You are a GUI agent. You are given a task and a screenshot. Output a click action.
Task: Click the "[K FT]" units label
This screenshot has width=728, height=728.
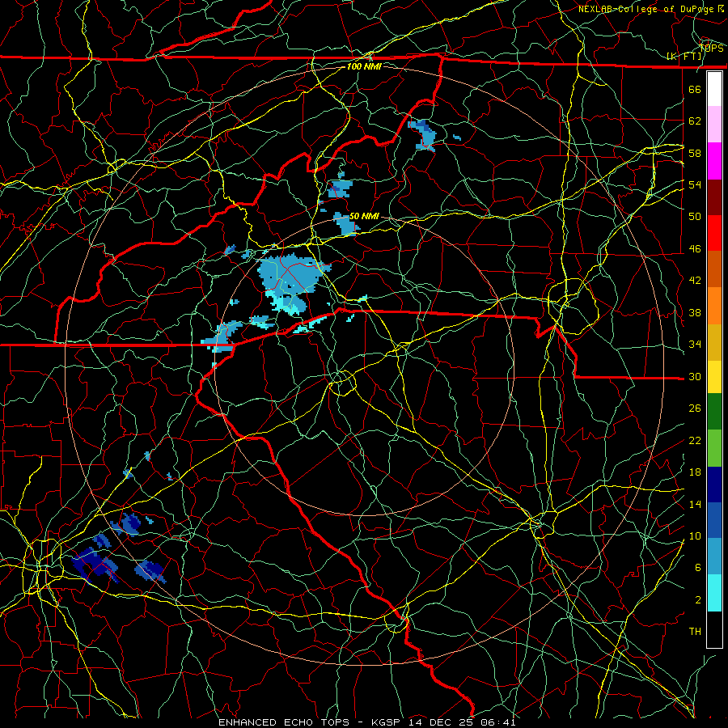684,57
